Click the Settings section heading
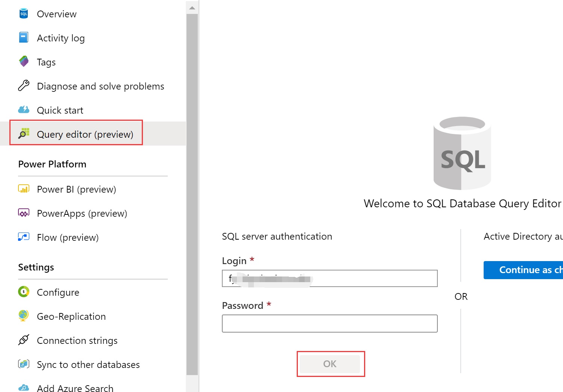The width and height of the screenshot is (563, 392). (x=36, y=267)
